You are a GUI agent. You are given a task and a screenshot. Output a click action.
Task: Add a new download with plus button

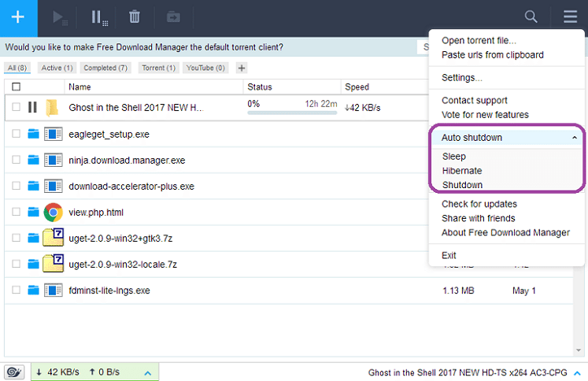(x=18, y=17)
